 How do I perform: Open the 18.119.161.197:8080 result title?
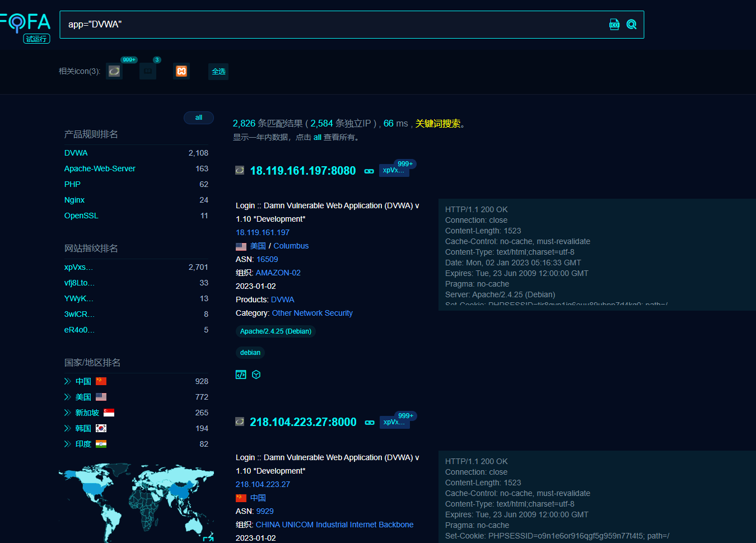(x=303, y=171)
